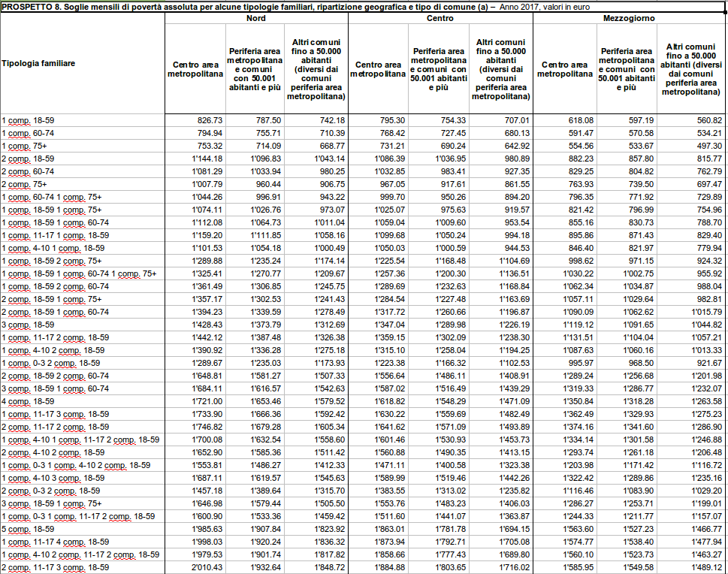Screen dimensions: 728x574
Task: Click the value 921.67
Action: pyautogui.click(x=709, y=363)
